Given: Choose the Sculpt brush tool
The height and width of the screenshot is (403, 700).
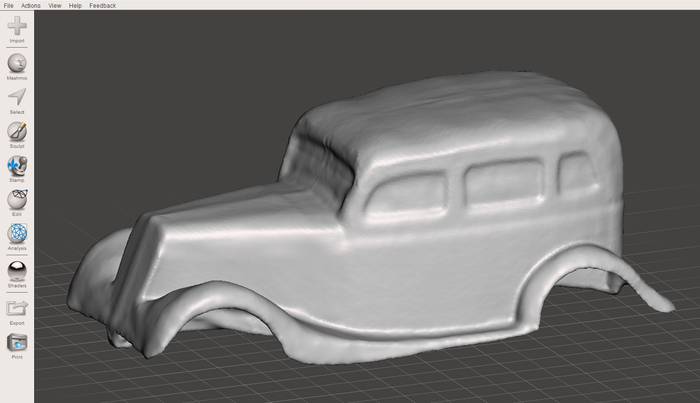Looking at the screenshot, I should coord(17,131).
